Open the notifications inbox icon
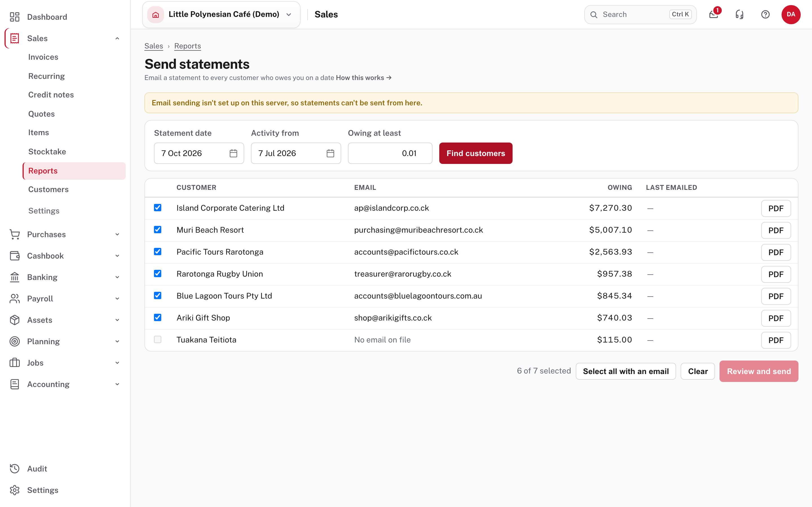 713,14
